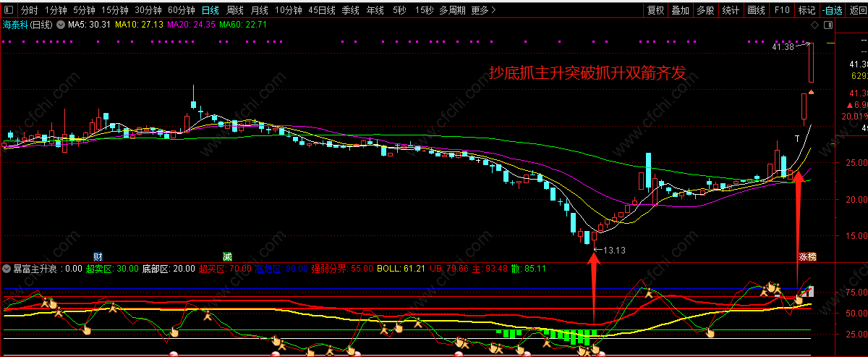Select the 5分钟 period
Screen dimensions: 868x357
tap(84, 10)
